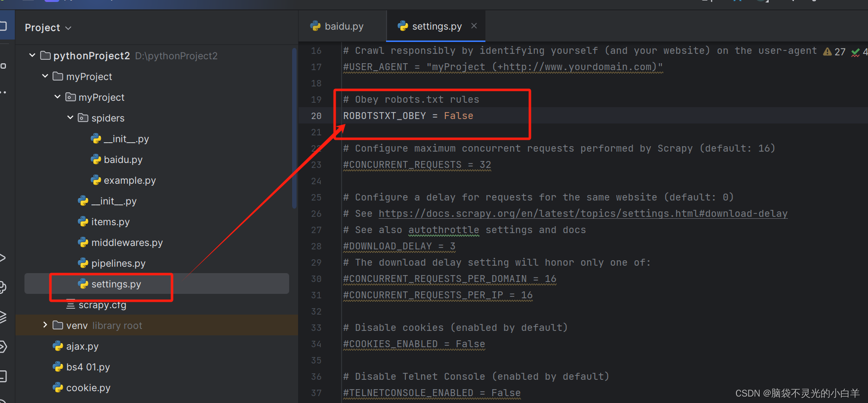The image size is (868, 403).
Task: Collapse the outer myProject folder
Action: click(x=45, y=76)
